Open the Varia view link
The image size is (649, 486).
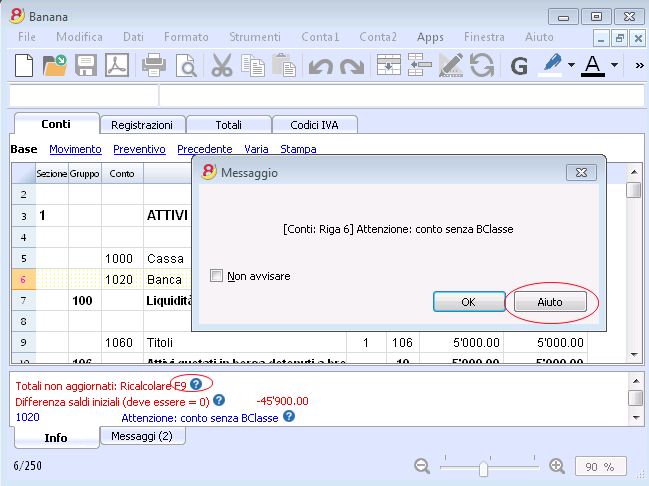click(x=256, y=149)
